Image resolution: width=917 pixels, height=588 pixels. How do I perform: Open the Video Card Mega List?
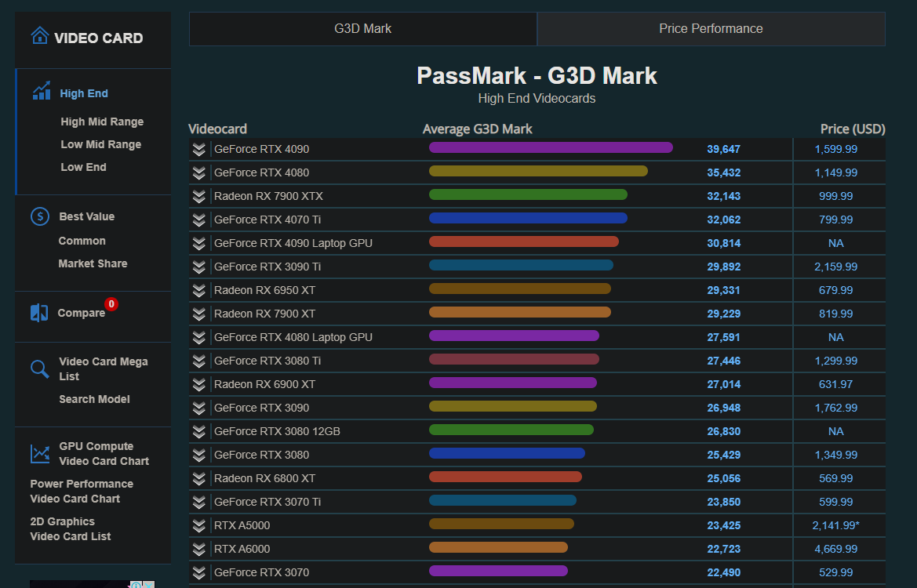click(x=104, y=368)
